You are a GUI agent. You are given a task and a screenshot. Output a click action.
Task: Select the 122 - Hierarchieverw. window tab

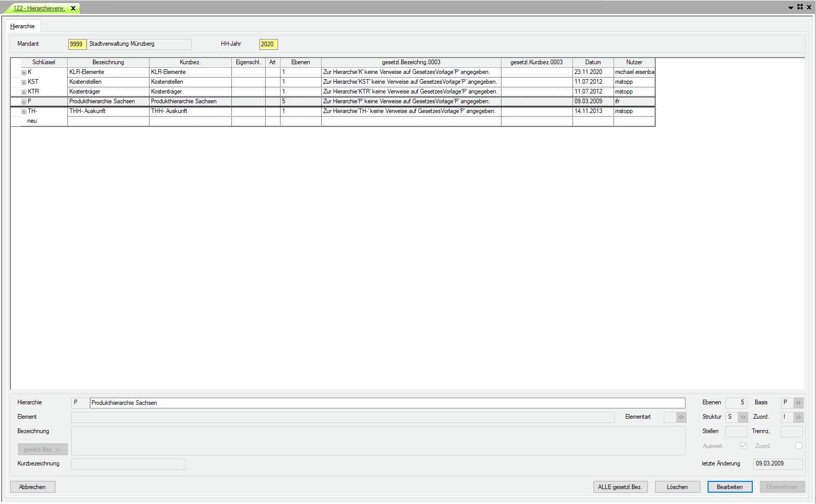coord(39,8)
